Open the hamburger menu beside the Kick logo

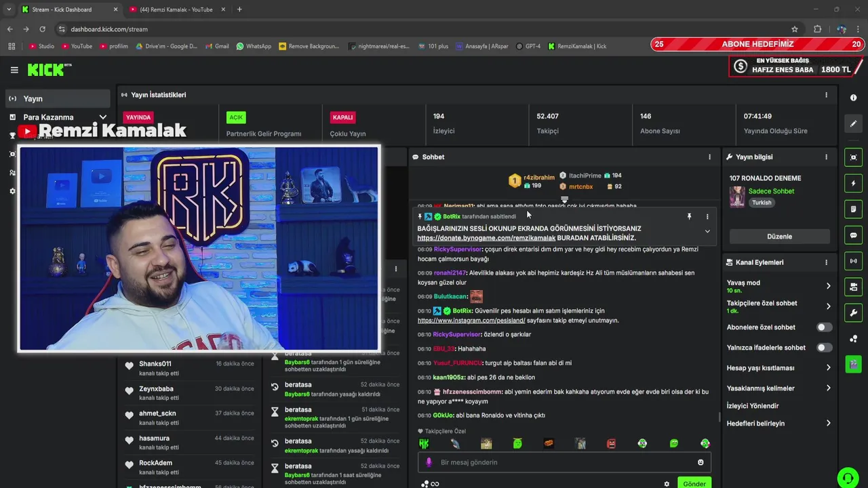pyautogui.click(x=14, y=70)
